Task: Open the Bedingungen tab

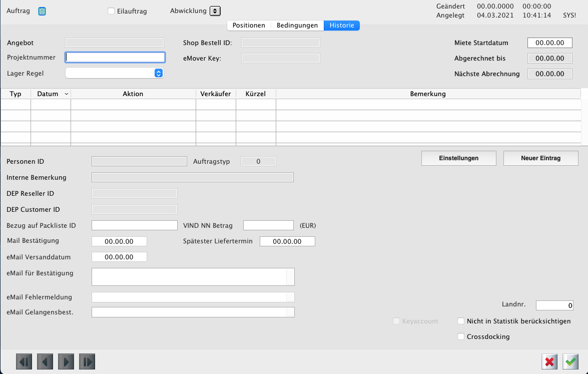Action: click(x=297, y=26)
